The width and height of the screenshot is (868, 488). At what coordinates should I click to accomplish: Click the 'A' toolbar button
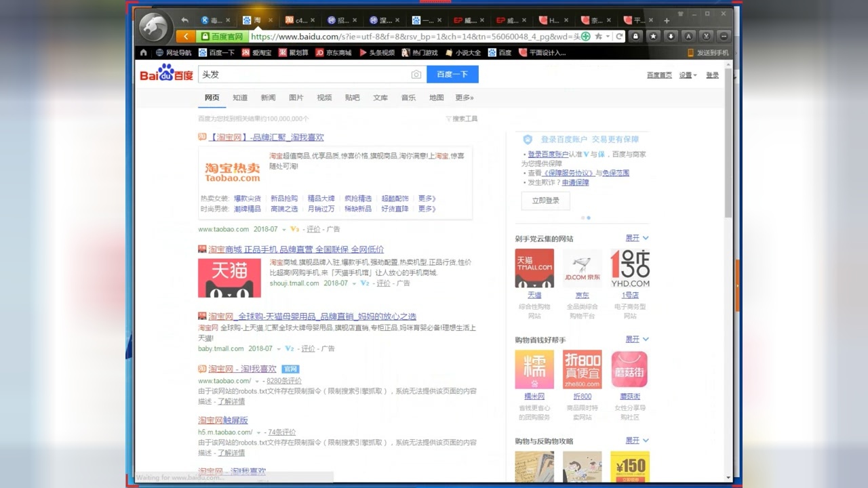(688, 36)
